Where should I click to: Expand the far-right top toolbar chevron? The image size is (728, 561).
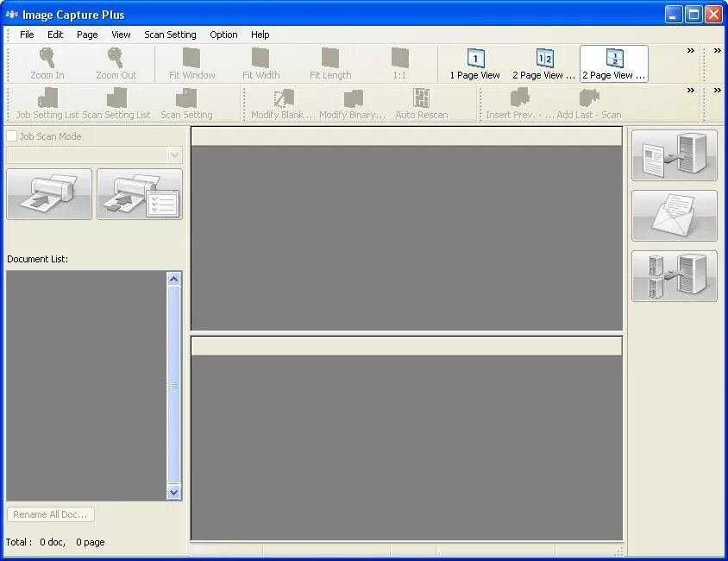coord(718,51)
